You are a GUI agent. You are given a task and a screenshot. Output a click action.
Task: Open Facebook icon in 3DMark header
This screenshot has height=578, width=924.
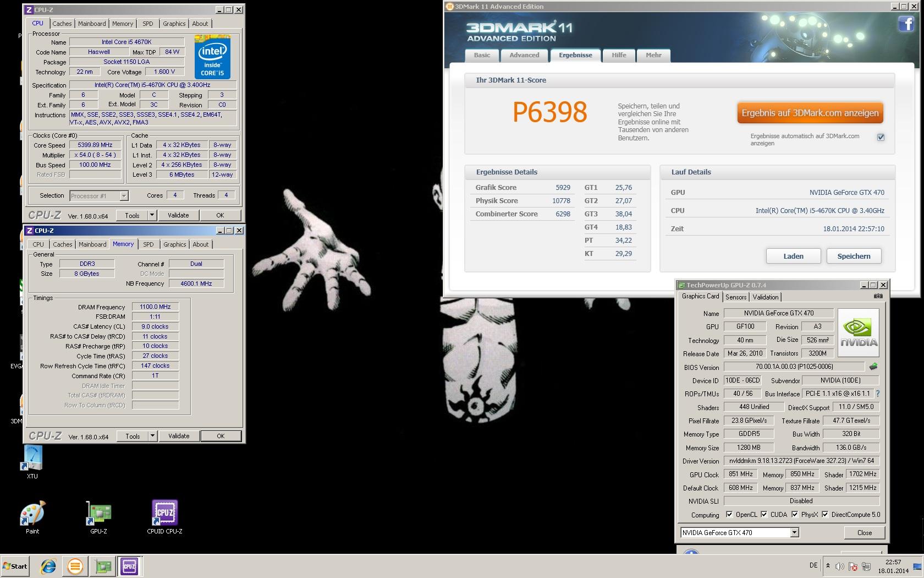906,23
